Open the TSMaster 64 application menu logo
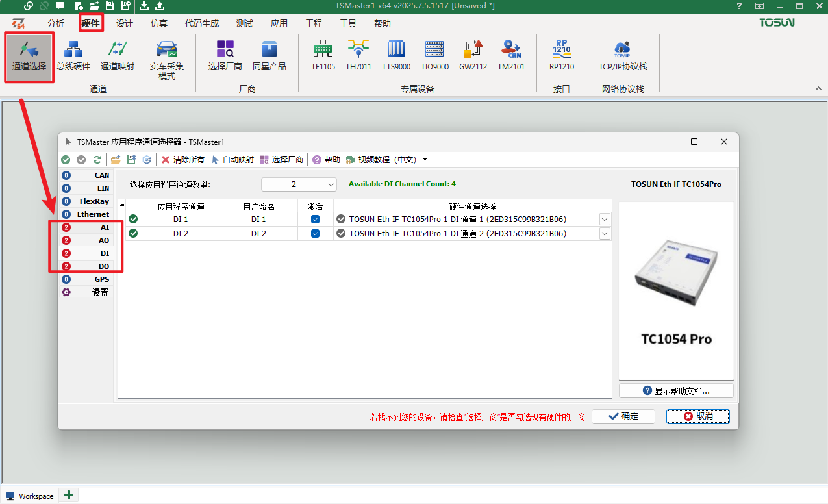Viewport: 828px width, 504px height. tap(18, 23)
